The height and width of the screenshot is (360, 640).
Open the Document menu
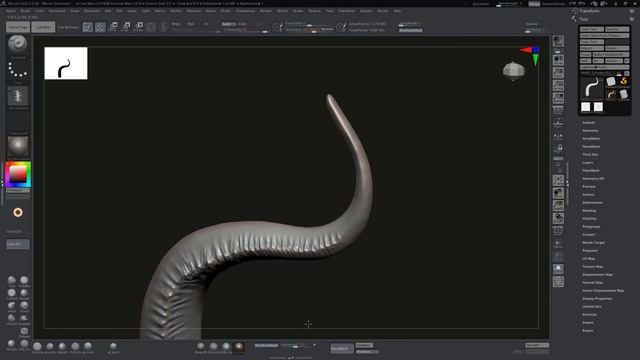click(x=57, y=11)
